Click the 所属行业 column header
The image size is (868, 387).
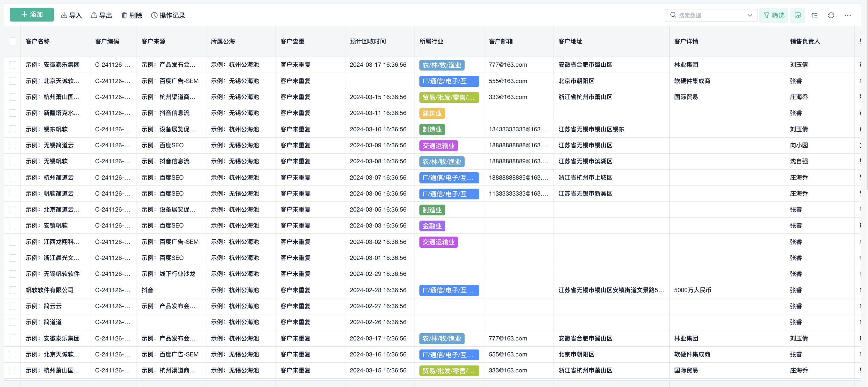point(431,41)
